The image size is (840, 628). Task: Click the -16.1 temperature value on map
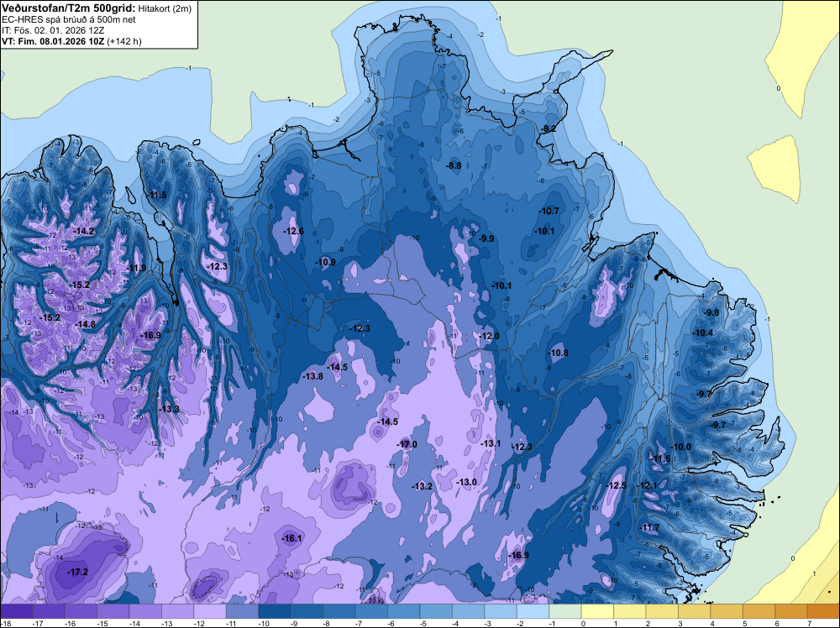(x=292, y=539)
